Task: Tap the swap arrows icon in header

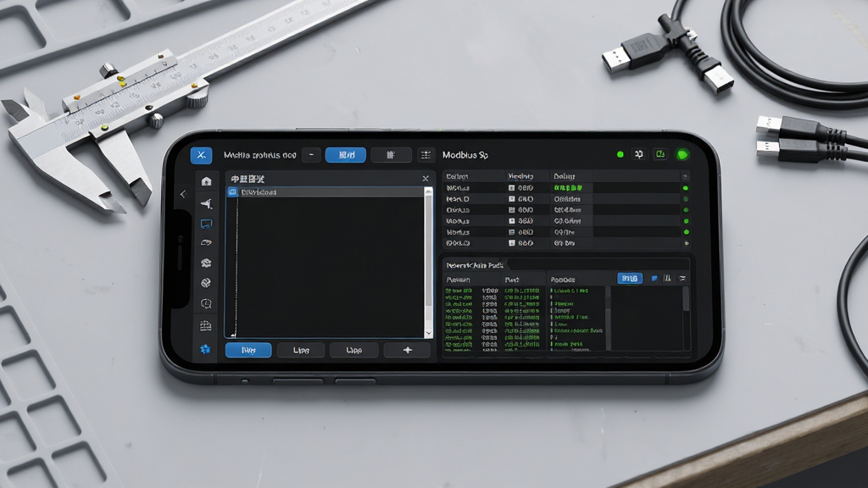Action: click(x=639, y=154)
